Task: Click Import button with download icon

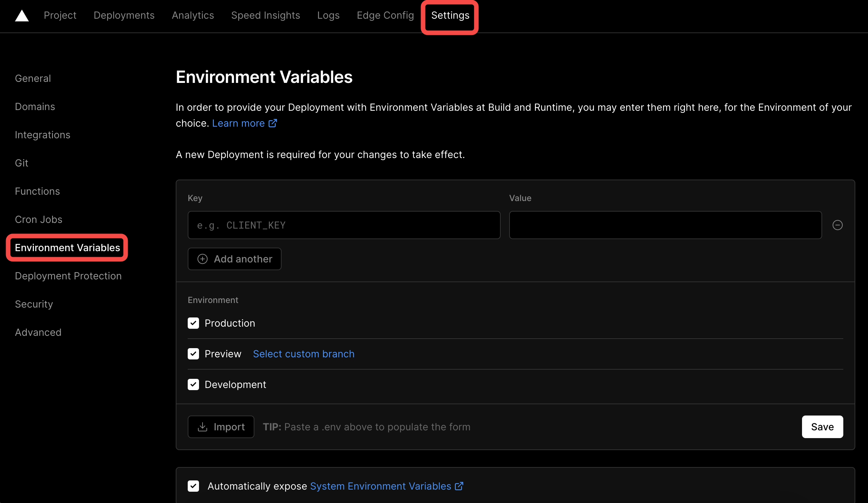Action: [221, 427]
